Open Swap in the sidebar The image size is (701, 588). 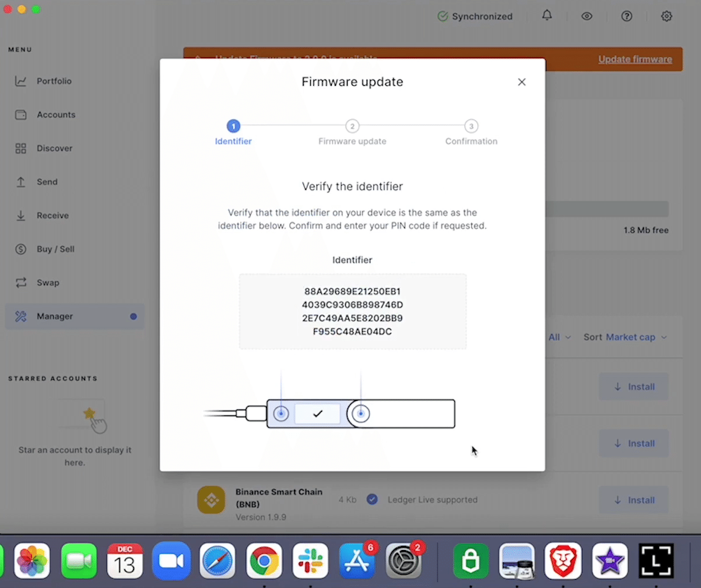48,282
